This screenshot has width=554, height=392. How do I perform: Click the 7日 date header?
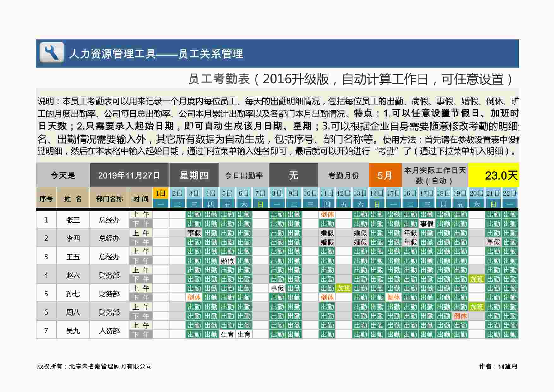261,193
